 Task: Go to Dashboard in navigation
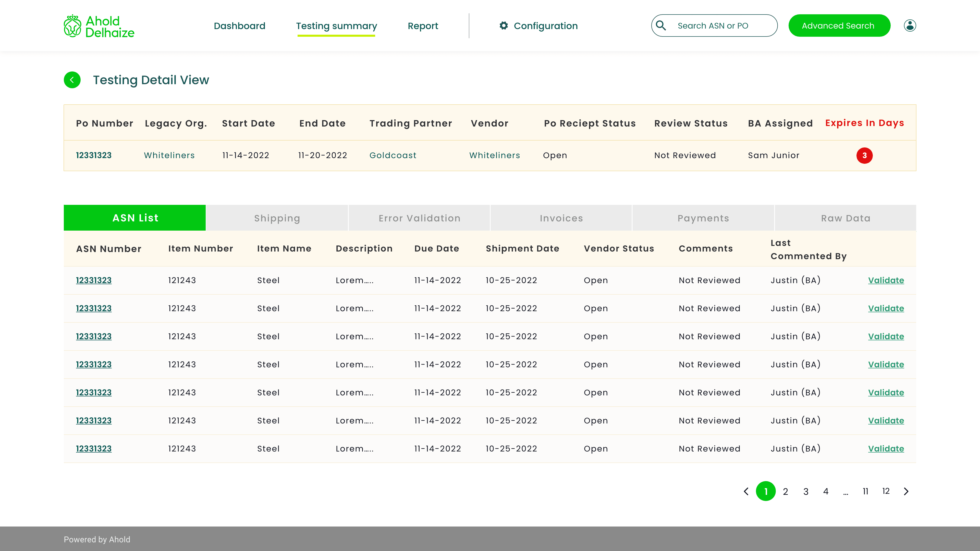[239, 26]
